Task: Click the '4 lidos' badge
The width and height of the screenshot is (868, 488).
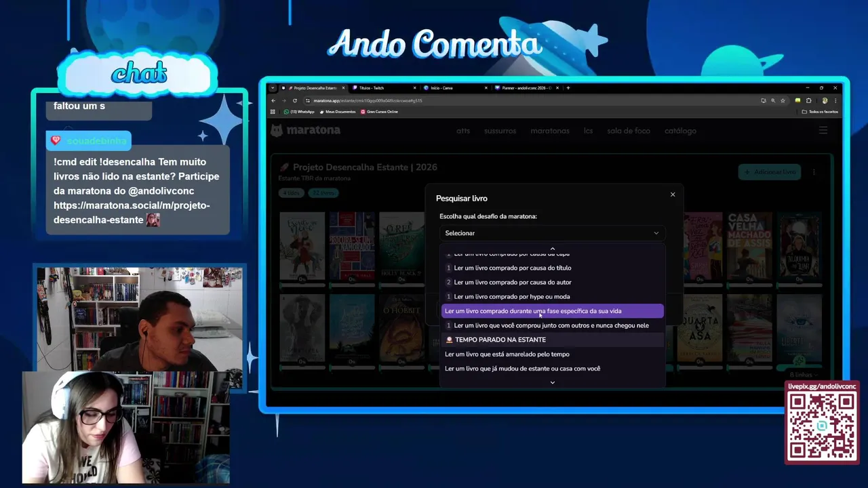Action: pyautogui.click(x=292, y=192)
